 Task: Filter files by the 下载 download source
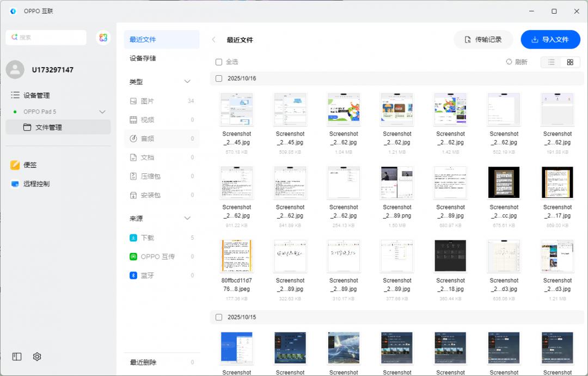point(149,238)
